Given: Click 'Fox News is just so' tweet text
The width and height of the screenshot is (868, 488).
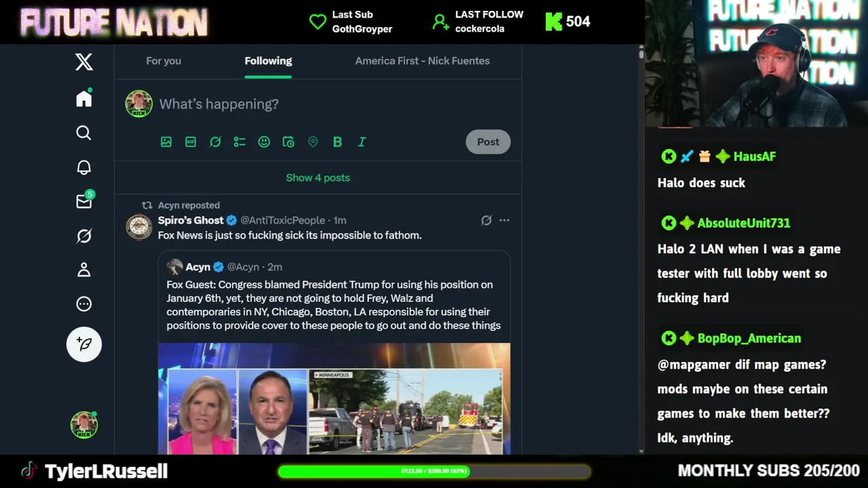Looking at the screenshot, I should 290,235.
